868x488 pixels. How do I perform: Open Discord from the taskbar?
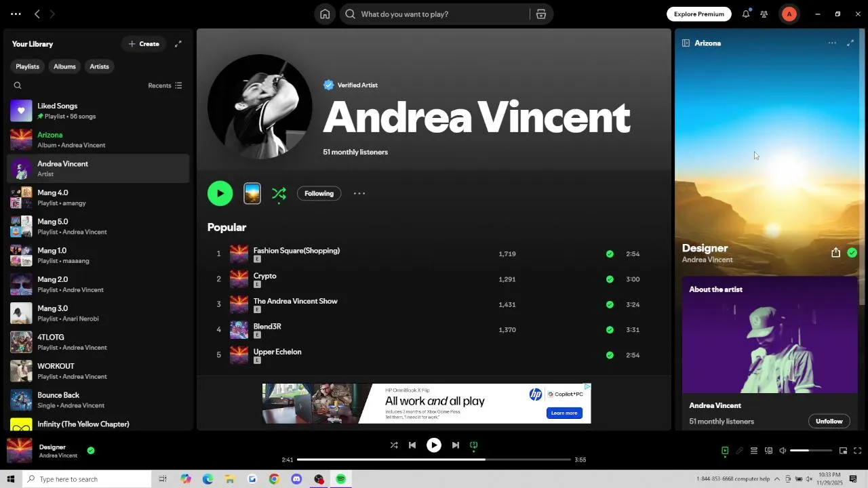click(296, 479)
